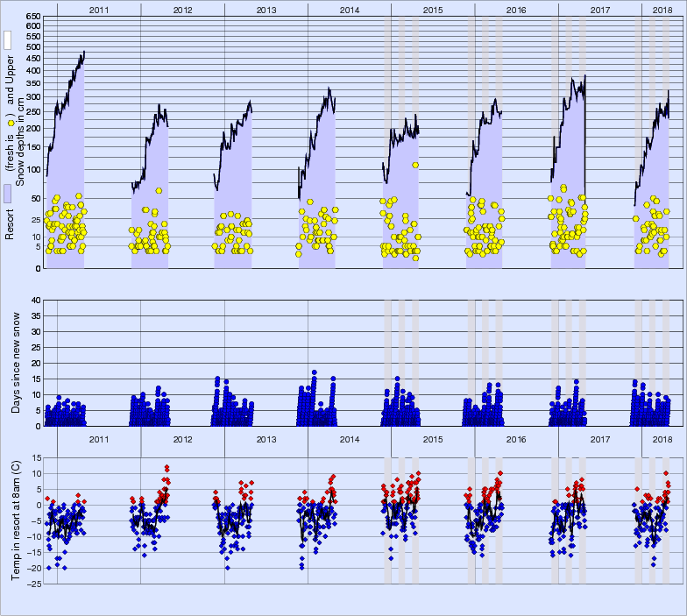Select the 2015 label atop the snow depth chart
This screenshot has width=687, height=616.
(x=433, y=9)
